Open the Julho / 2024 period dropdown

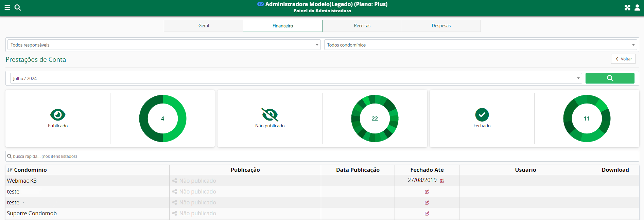coord(296,78)
